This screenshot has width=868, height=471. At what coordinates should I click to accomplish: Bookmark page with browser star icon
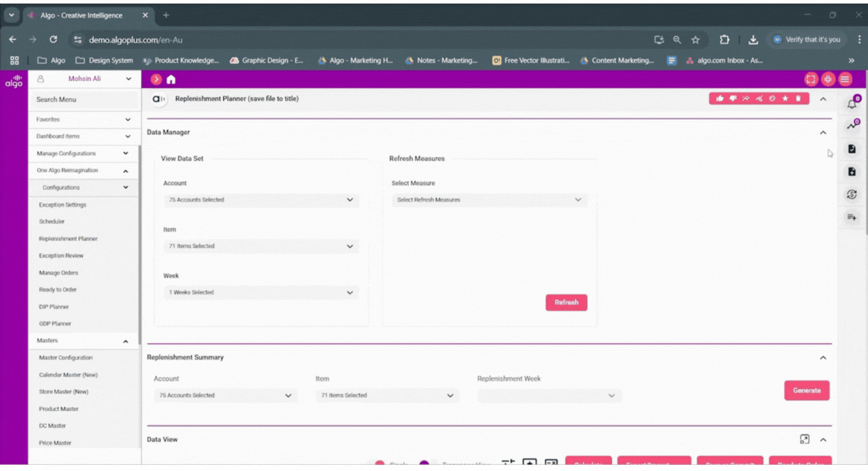(696, 40)
